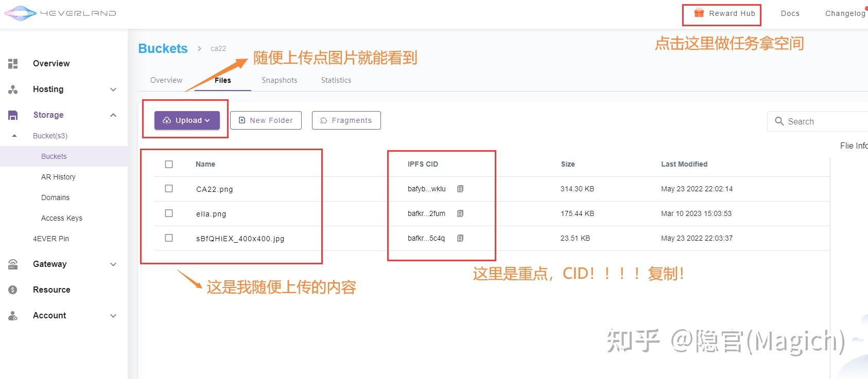This screenshot has height=379, width=868.
Task: Click the CA22.png file name
Action: pos(215,189)
